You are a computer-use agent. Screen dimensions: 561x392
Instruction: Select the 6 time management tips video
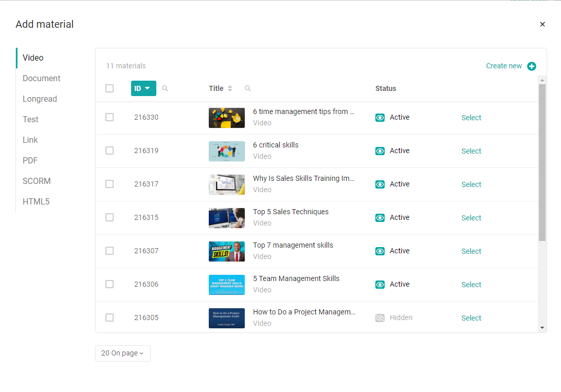(x=471, y=118)
